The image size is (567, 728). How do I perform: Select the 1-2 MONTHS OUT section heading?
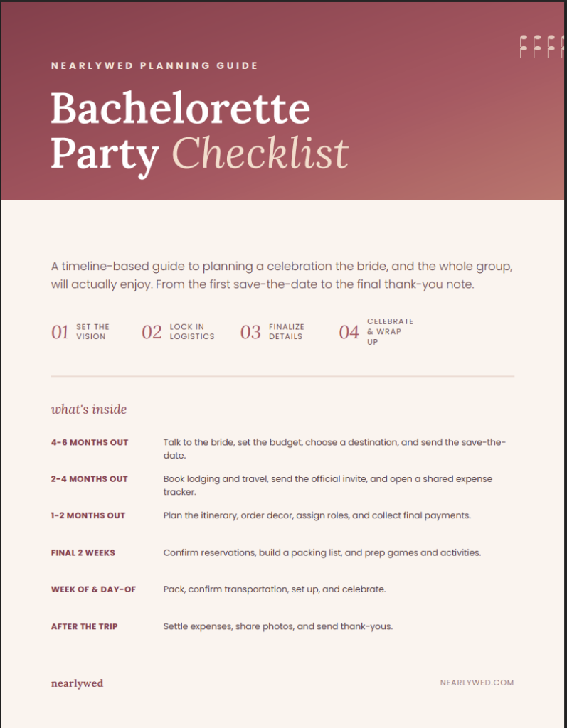pyautogui.click(x=88, y=515)
